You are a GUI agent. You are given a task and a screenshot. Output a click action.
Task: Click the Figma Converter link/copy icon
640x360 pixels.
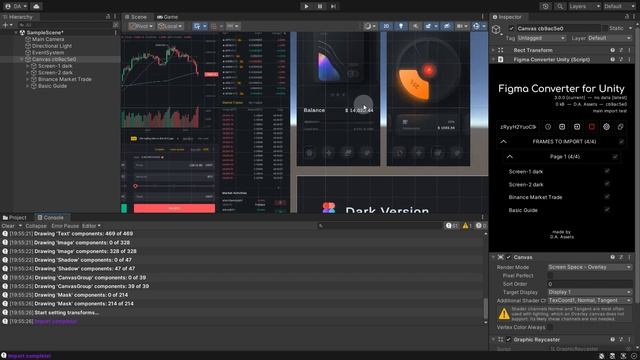point(620,127)
